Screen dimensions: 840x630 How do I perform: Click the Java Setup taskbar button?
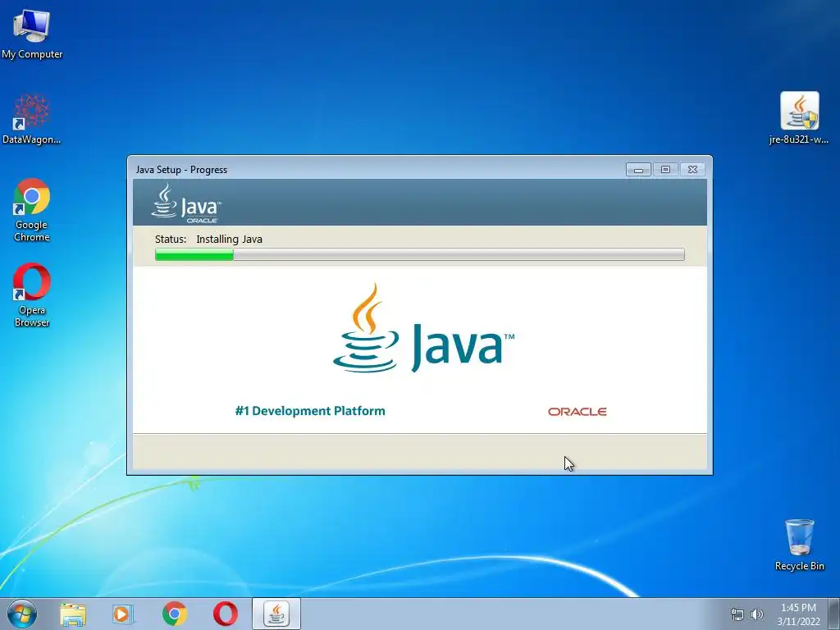tap(276, 614)
